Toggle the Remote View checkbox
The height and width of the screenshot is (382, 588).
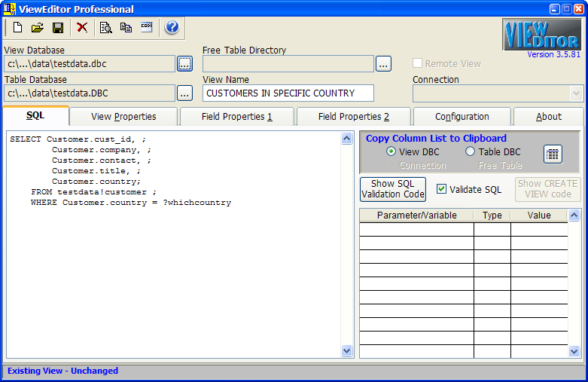click(417, 63)
